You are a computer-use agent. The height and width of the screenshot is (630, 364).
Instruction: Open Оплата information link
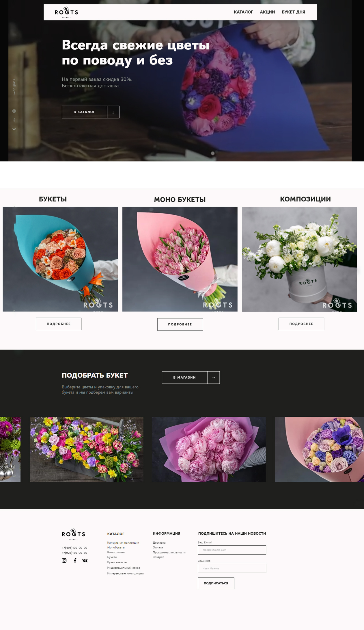(x=158, y=547)
